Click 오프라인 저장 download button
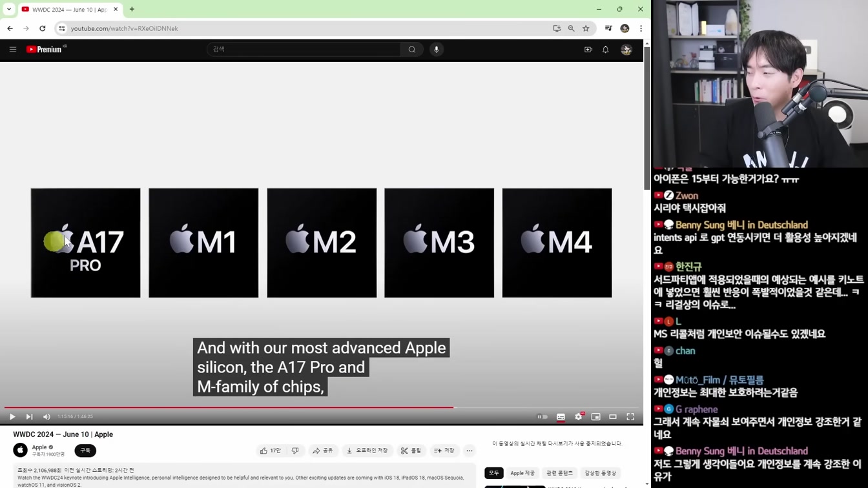The width and height of the screenshot is (868, 488). click(367, 451)
